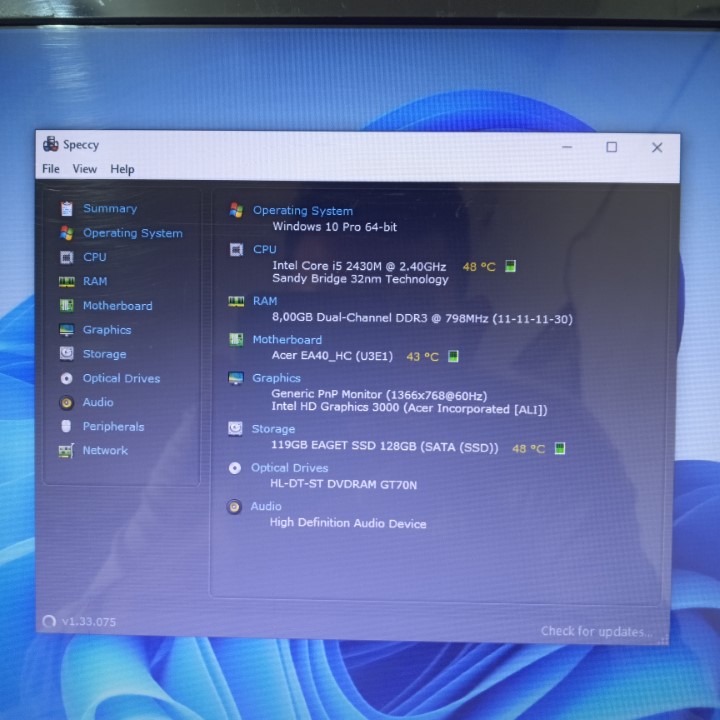720x720 pixels.
Task: Click the RAM icon in the sidebar
Action: [x=66, y=282]
